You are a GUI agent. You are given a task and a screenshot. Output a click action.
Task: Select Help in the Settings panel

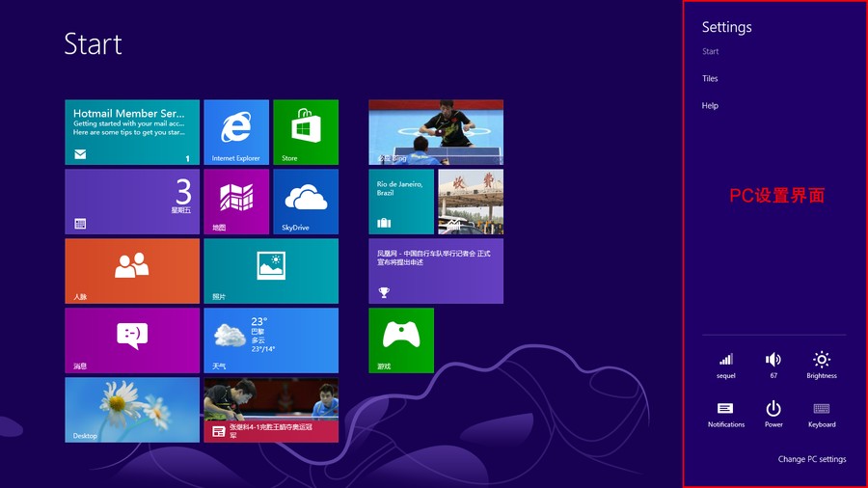tap(710, 106)
